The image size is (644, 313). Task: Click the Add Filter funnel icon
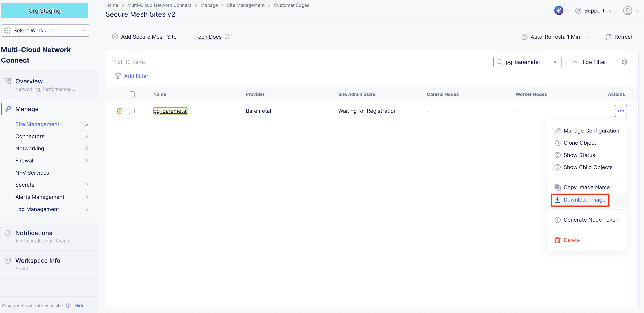pos(118,76)
